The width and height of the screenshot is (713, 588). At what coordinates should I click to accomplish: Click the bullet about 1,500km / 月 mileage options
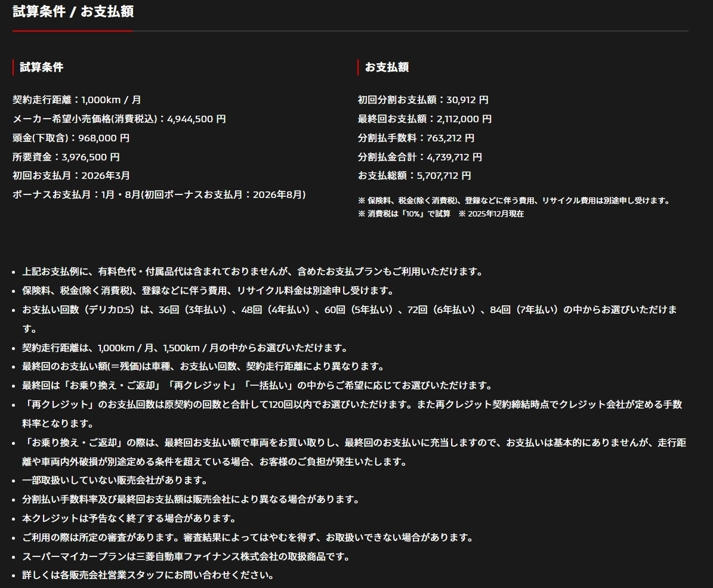pyautogui.click(x=185, y=348)
